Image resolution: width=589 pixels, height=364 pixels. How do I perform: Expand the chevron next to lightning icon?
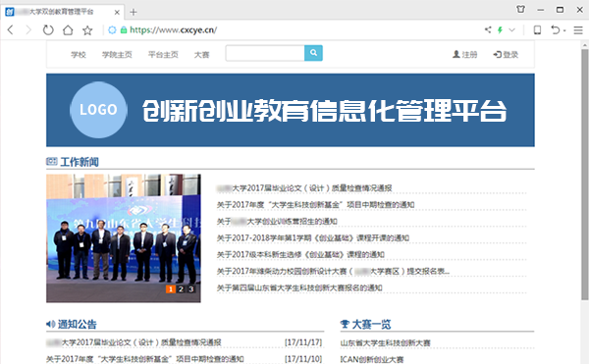point(512,30)
